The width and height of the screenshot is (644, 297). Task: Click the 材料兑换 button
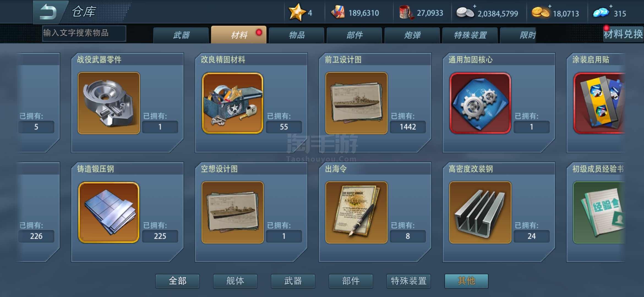pyautogui.click(x=623, y=34)
